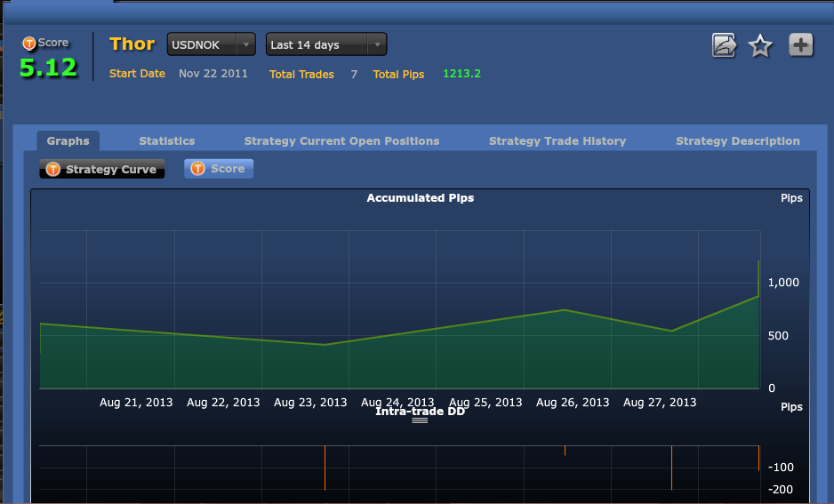This screenshot has width=834, height=504.
Task: Click the Intra-trade DD chart title
Action: (x=421, y=412)
